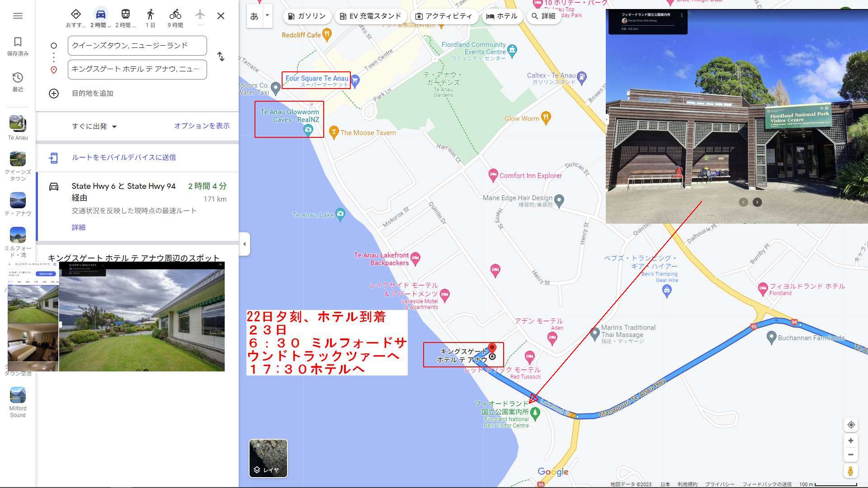Select the walking travel mode
This screenshot has width=868, height=488.
click(150, 18)
